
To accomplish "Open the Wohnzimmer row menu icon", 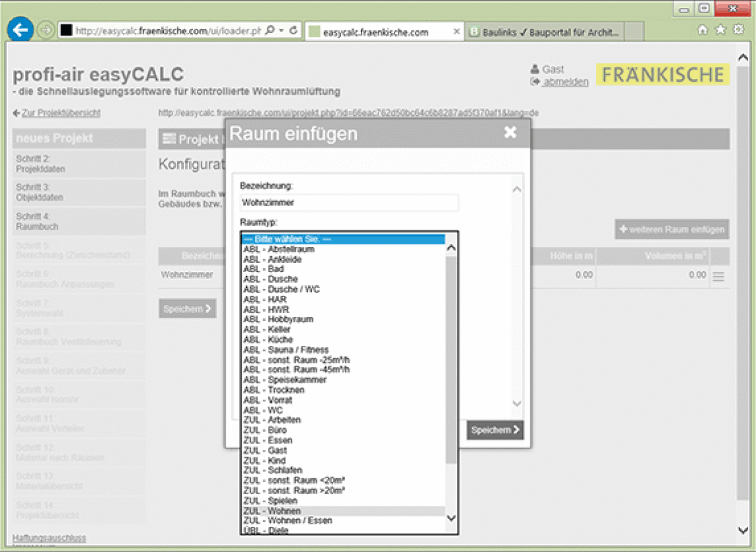I will (x=718, y=277).
